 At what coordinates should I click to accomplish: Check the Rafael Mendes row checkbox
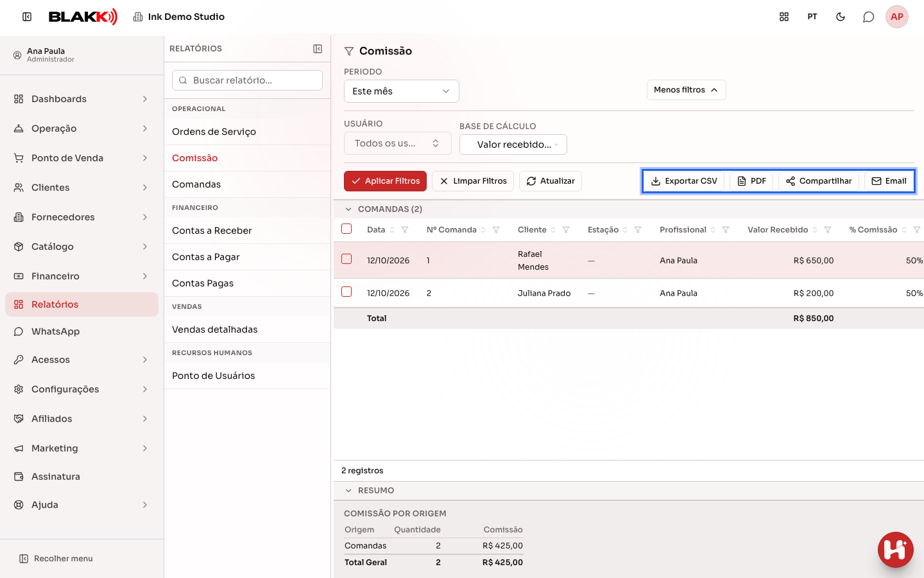346,259
